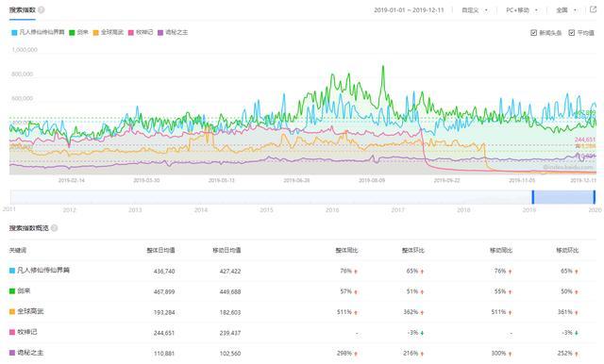Image resolution: width=604 pixels, height=364 pixels.
Task: Click the 2019-02-14 date on chart axis
Action: (72, 180)
